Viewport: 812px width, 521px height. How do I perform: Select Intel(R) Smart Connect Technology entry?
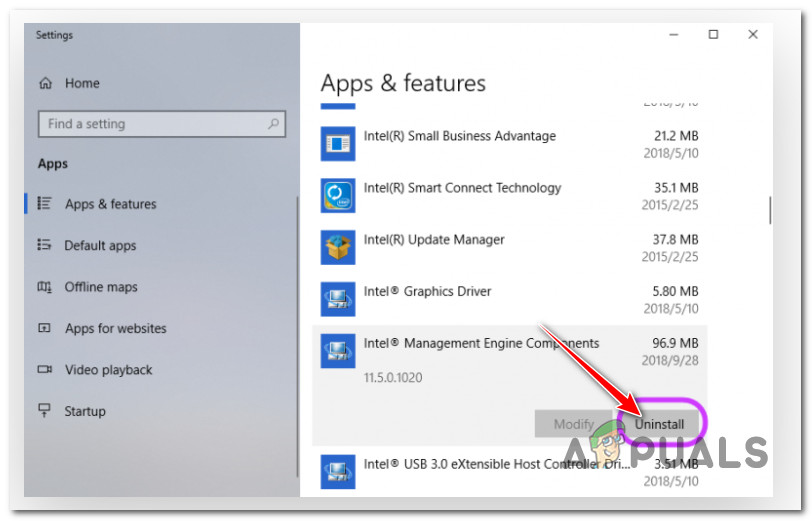510,196
